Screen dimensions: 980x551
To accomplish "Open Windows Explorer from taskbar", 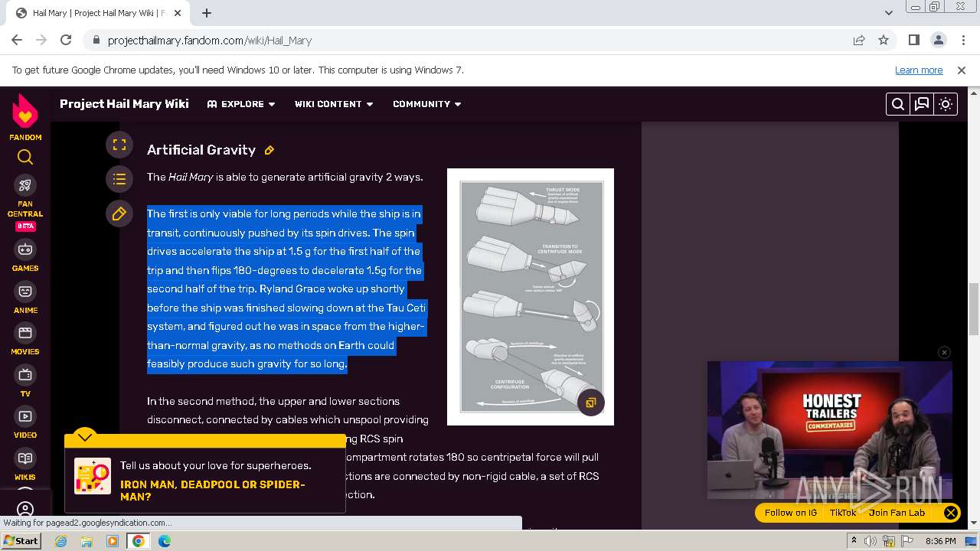I will pyautogui.click(x=87, y=541).
